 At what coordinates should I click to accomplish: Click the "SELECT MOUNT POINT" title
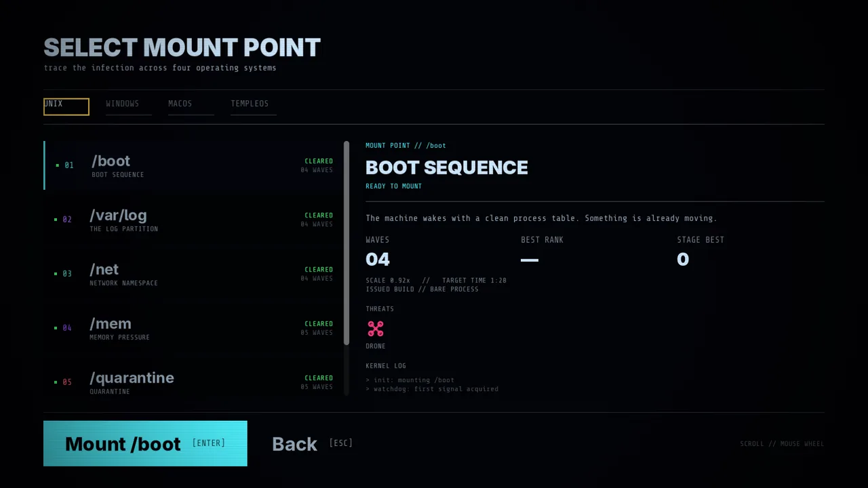pyautogui.click(x=182, y=47)
